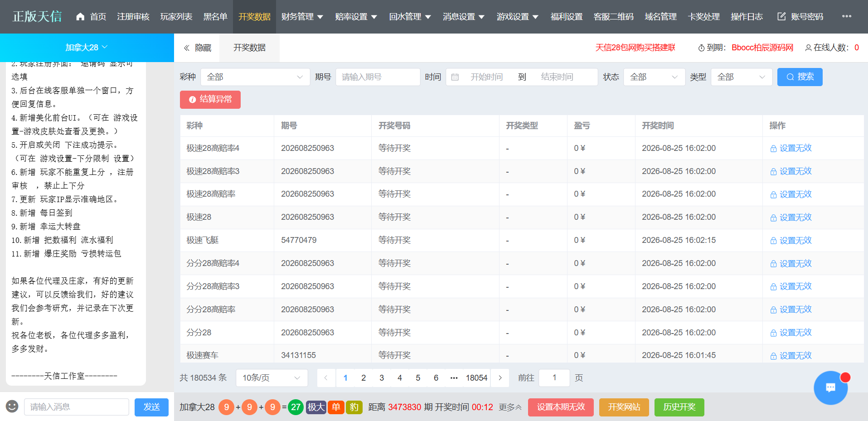
Task: Click the 开始时间 date field
Action: pyautogui.click(x=487, y=77)
